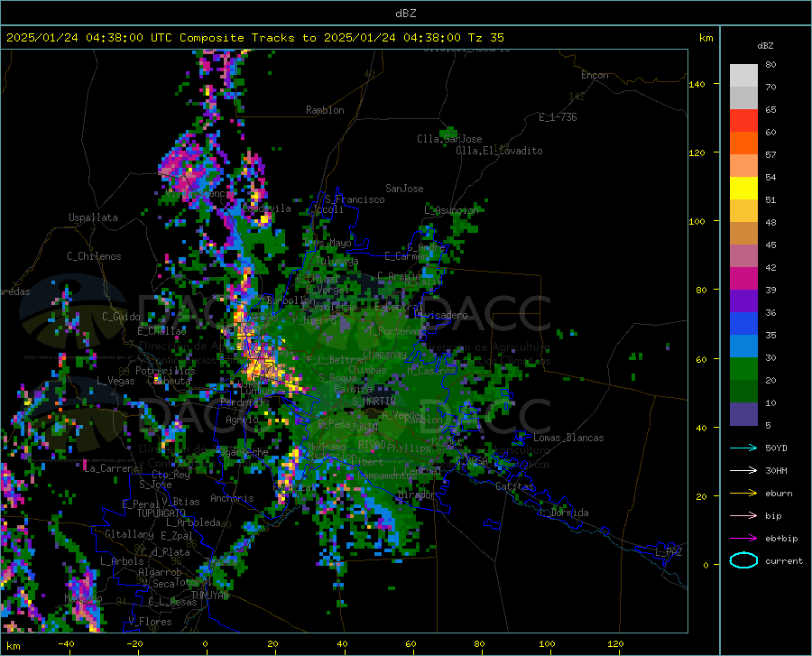Click the TUNUYAN map label
Screen dimensions: 812x656
[x=210, y=595]
